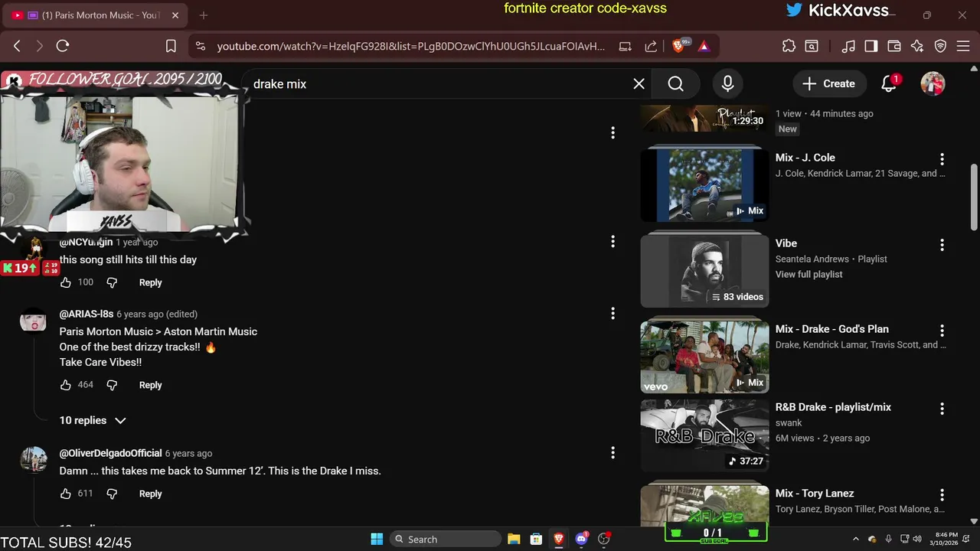Go back using the browser back arrow

click(x=17, y=46)
